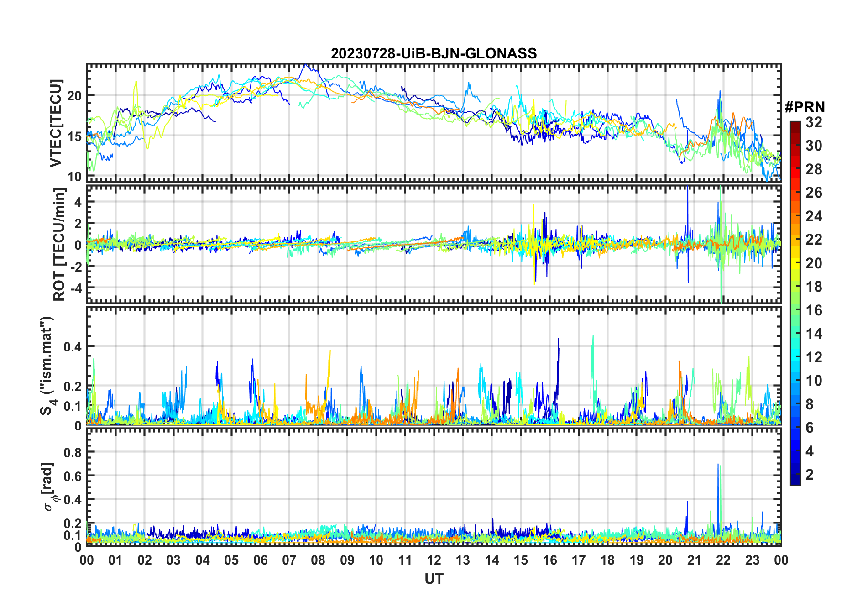The width and height of the screenshot is (868, 607).
Task: Click colorbar tick label 24
Action: click(x=814, y=216)
